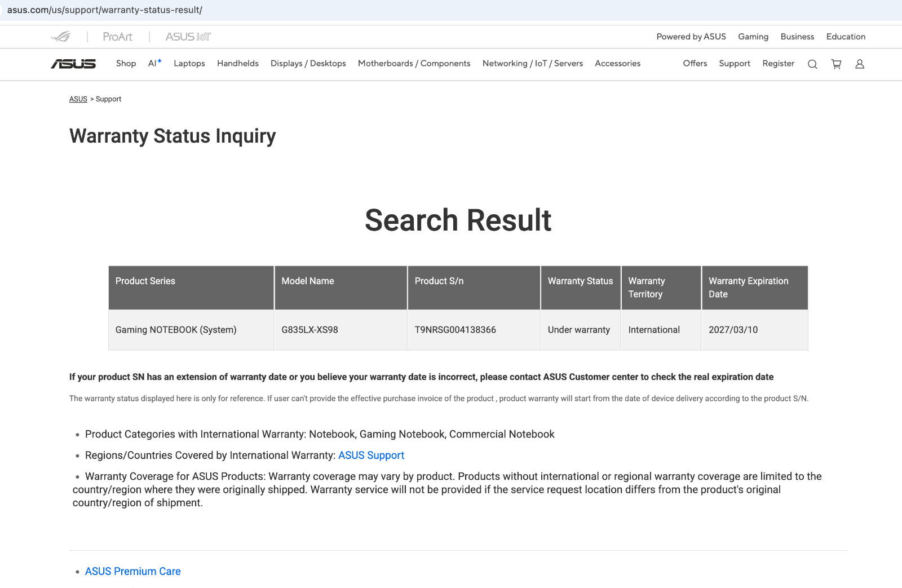This screenshot has height=588, width=902.
Task: Select the Product Series column header
Action: (x=191, y=288)
